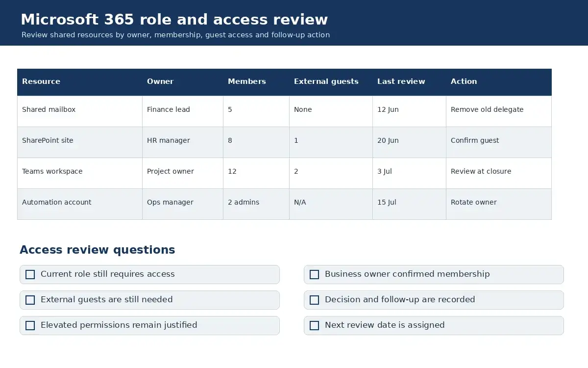Select the 'Remove old delegate' action cell
This screenshot has width=588, height=368.
(499, 111)
